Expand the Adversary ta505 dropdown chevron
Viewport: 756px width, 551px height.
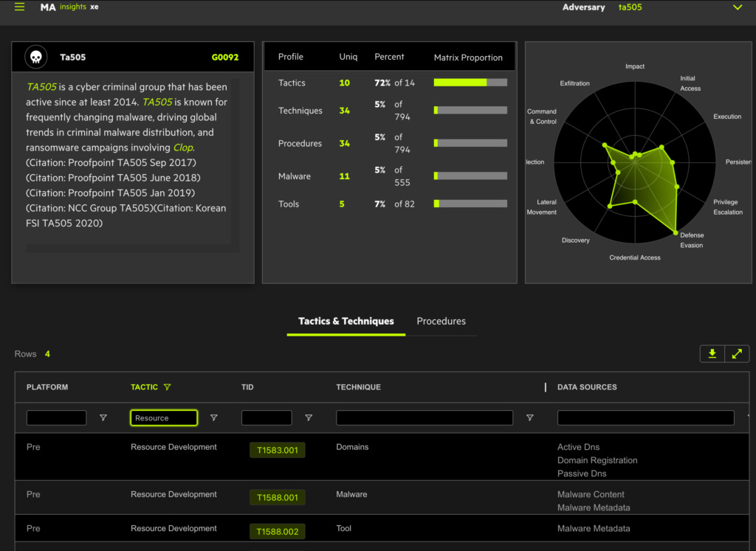pos(738,7)
